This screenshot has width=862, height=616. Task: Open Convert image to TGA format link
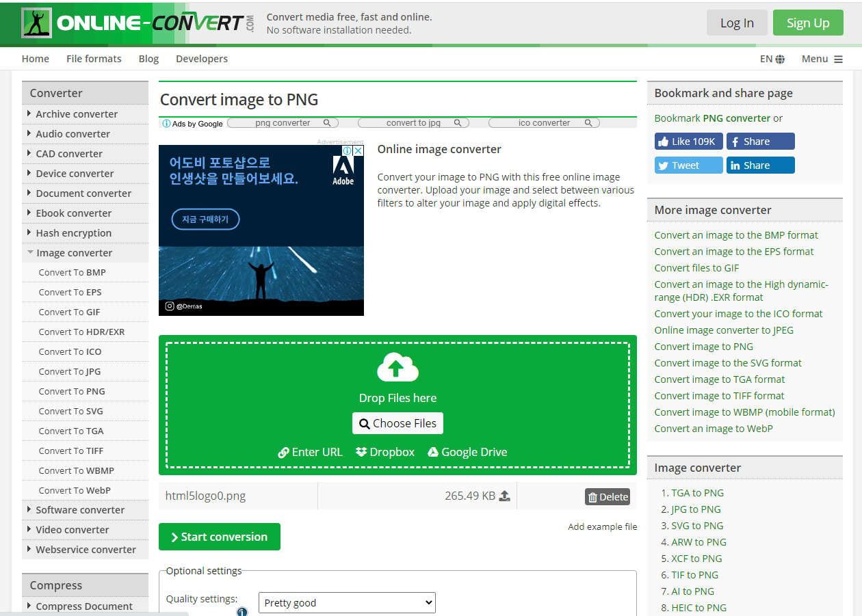click(720, 379)
